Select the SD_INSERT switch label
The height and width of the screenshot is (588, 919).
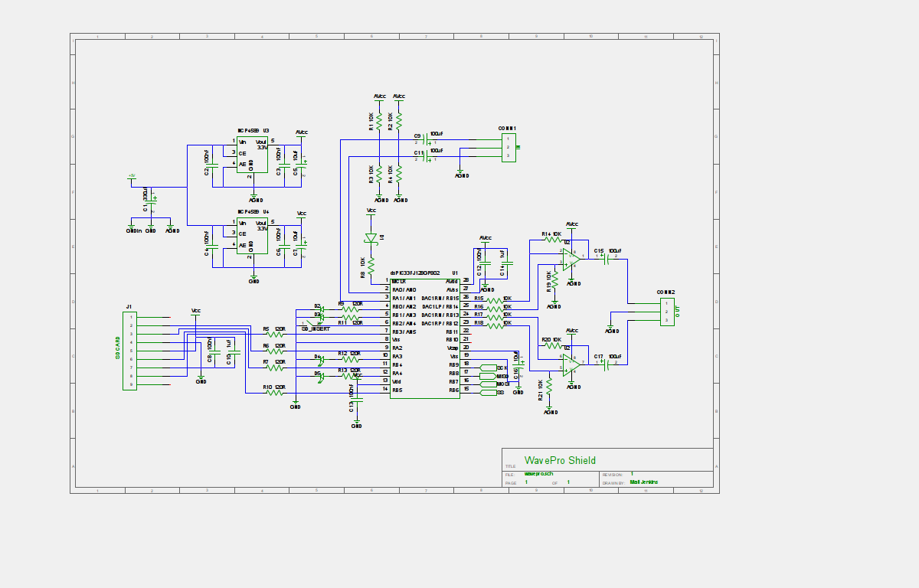316,328
